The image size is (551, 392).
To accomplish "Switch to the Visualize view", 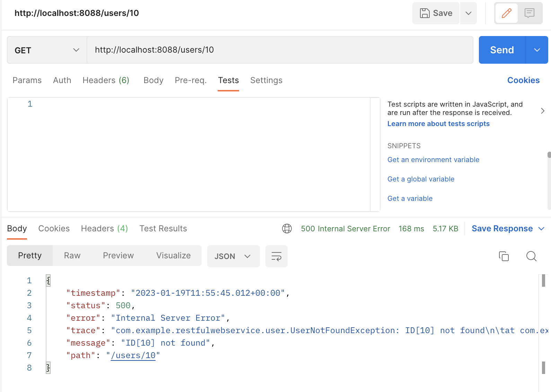I will (173, 256).
